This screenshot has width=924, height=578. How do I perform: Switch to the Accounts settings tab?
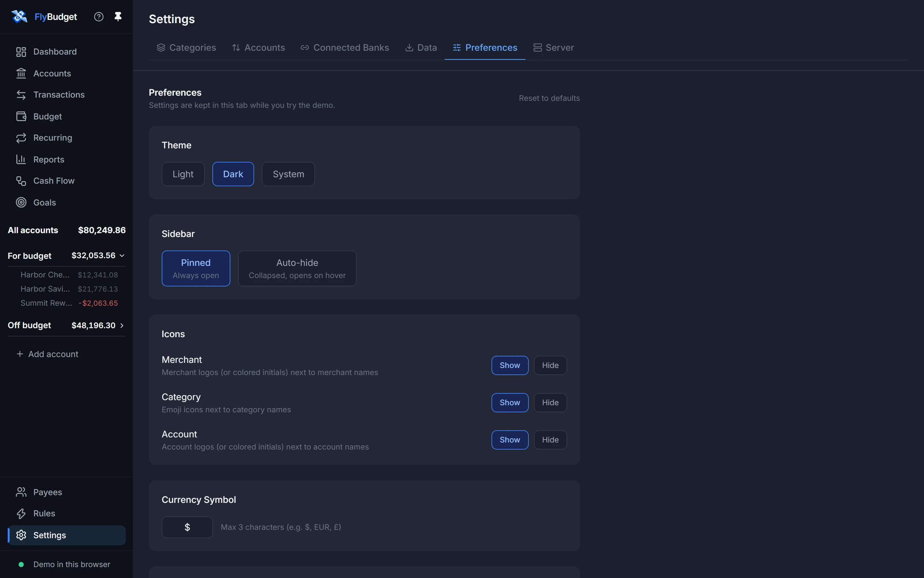tap(258, 48)
